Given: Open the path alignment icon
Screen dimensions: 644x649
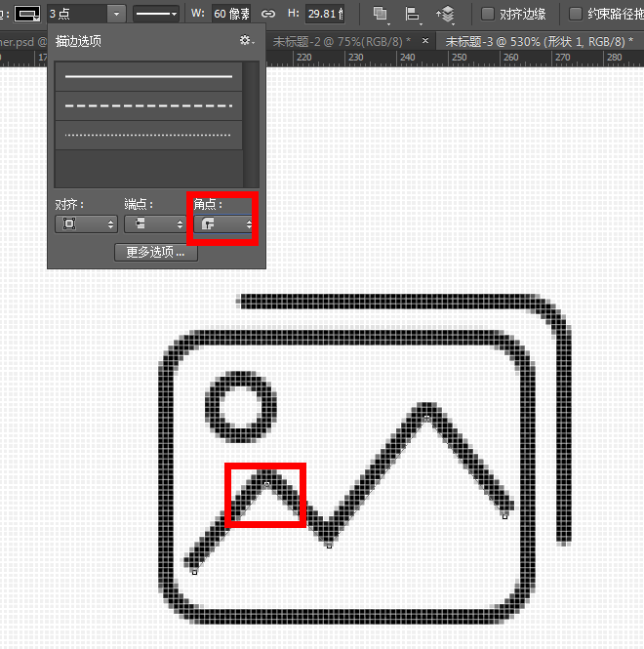Looking at the screenshot, I should (412, 14).
